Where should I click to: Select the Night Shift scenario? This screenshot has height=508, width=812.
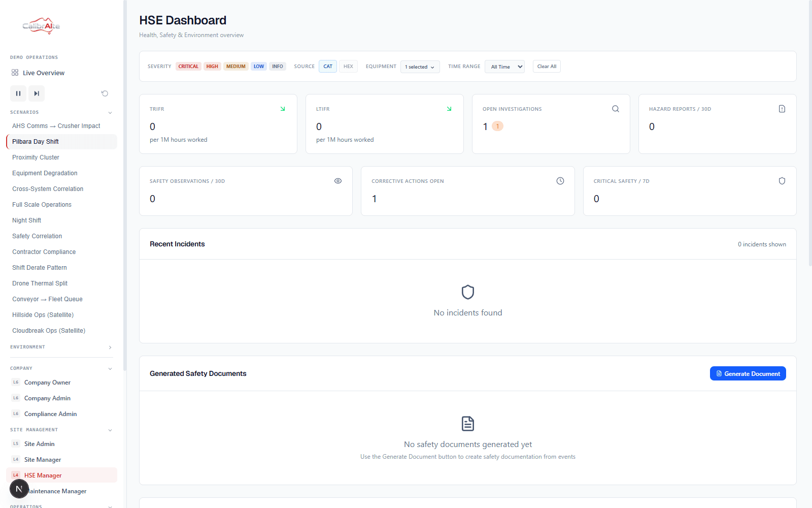tap(61, 220)
